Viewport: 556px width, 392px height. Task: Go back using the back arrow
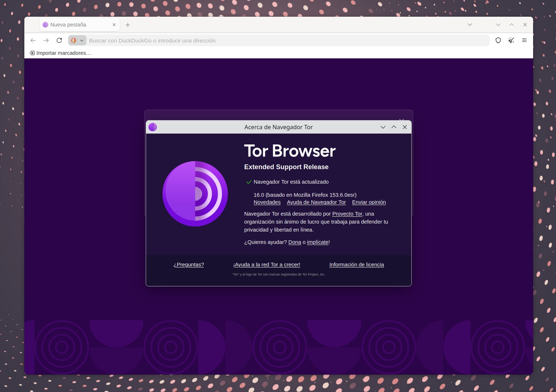(33, 40)
